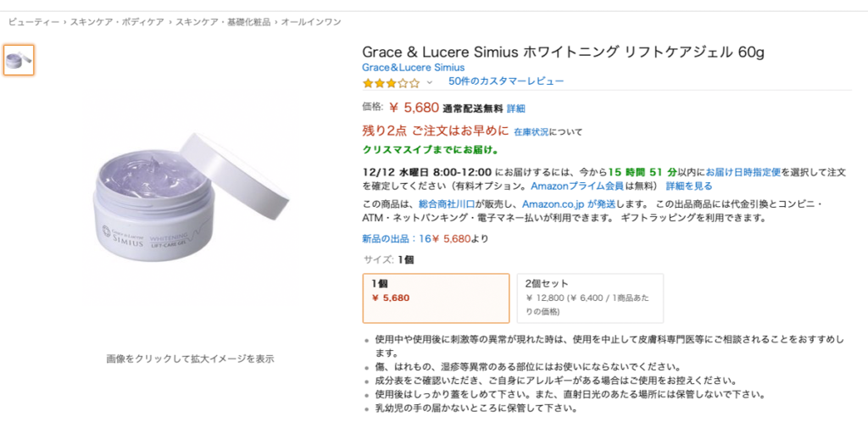This screenshot has width=868, height=434.
Task: Click the product thumbnail image
Action: click(x=19, y=59)
